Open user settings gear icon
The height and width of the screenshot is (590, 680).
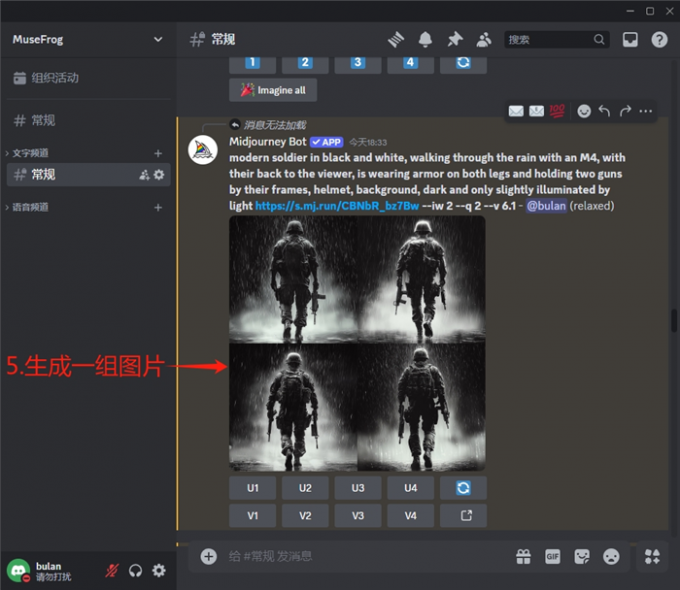click(159, 570)
